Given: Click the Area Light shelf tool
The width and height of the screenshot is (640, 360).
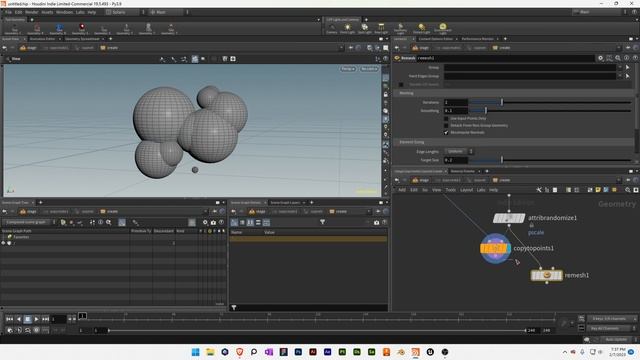Looking at the screenshot, I should pyautogui.click(x=381, y=29).
